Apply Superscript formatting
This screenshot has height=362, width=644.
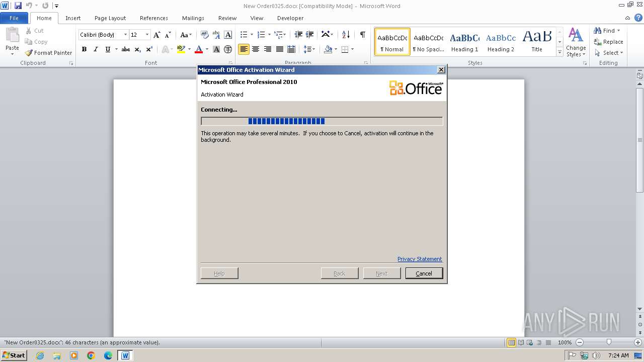pos(149,49)
